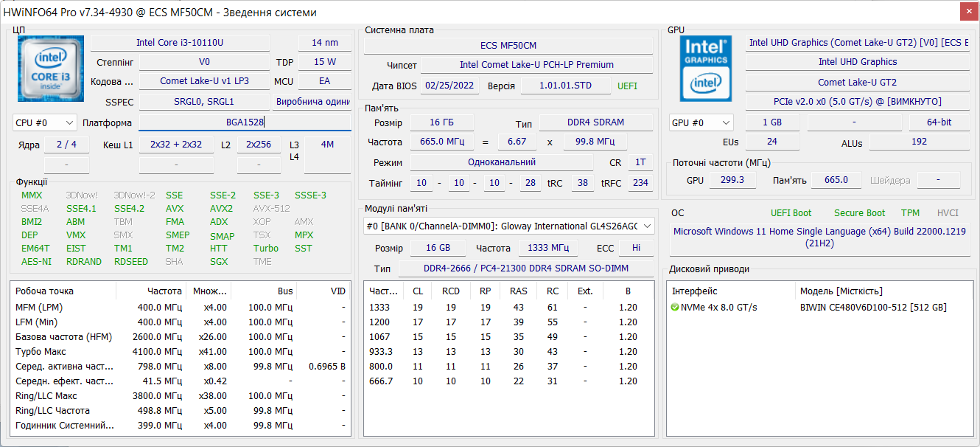Click the GPU clock 299.3 value

pos(732,180)
